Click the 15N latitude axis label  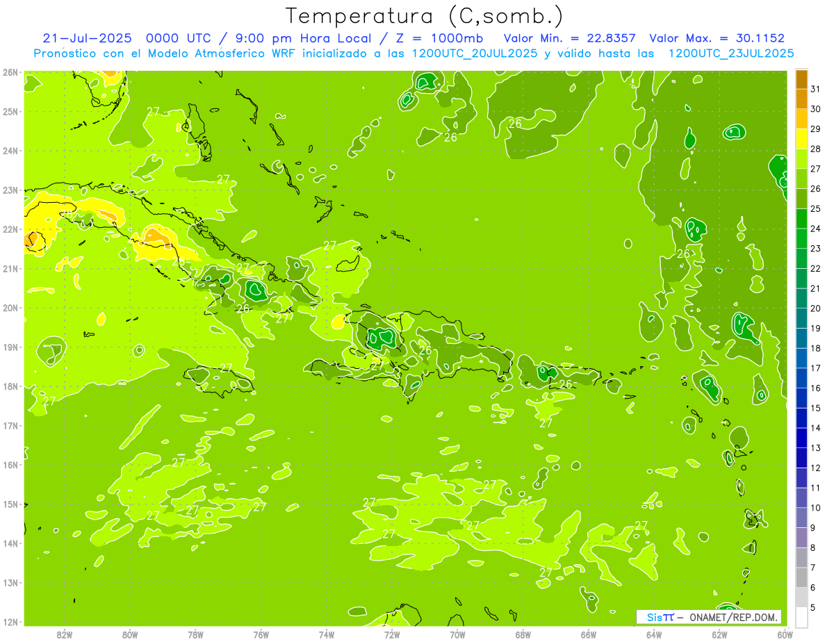coord(10,504)
